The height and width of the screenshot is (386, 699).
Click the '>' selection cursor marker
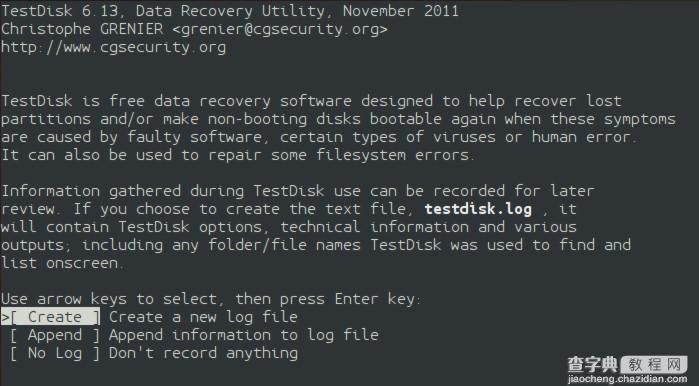pyautogui.click(x=5, y=317)
